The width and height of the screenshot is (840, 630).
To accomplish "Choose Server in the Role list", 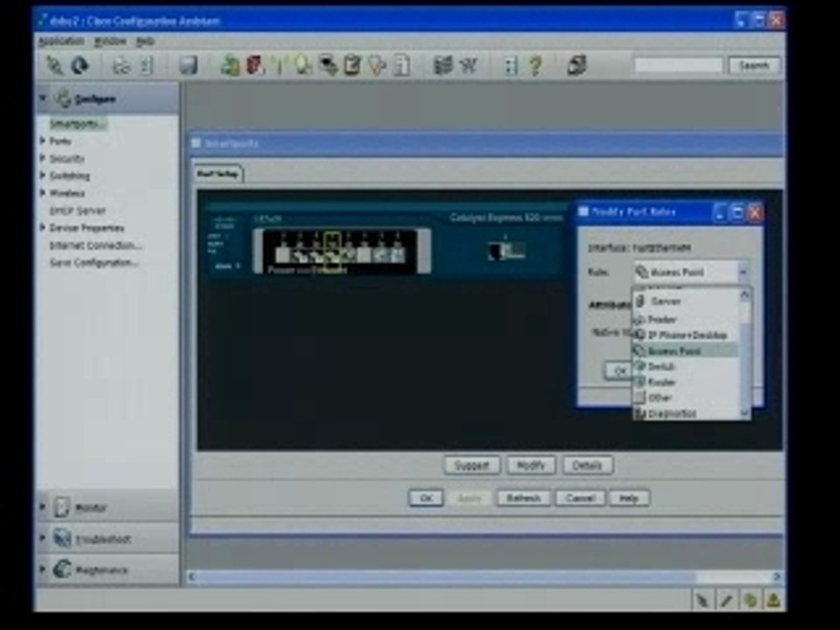I will pos(686,302).
